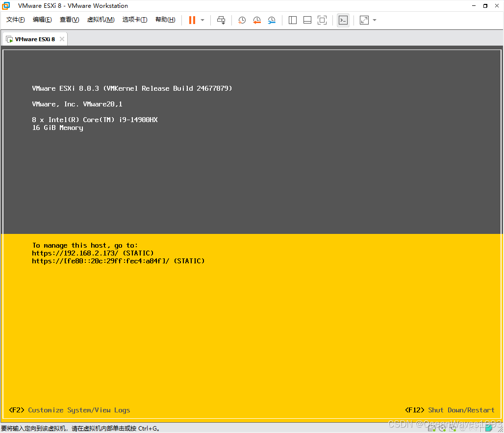
Task: Revert virtual machine to previous snapshot
Action: click(x=257, y=20)
